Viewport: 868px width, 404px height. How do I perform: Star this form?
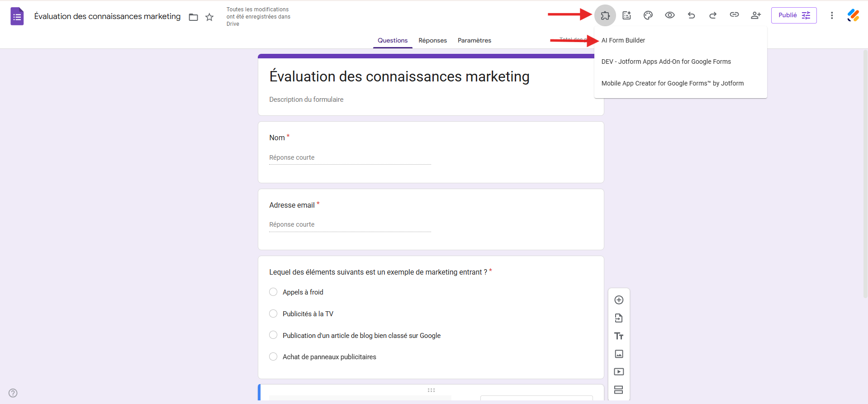pos(209,17)
